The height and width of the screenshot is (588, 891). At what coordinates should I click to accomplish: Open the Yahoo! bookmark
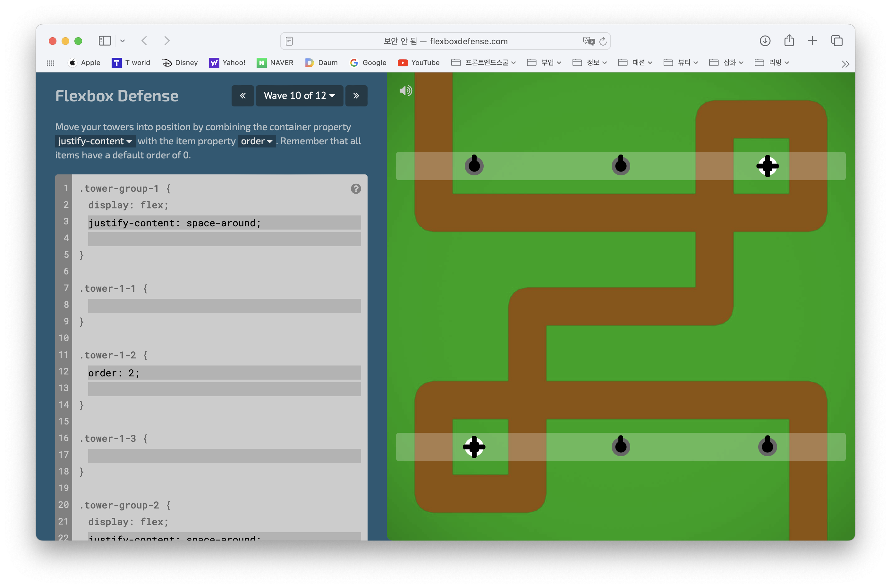pos(227,63)
